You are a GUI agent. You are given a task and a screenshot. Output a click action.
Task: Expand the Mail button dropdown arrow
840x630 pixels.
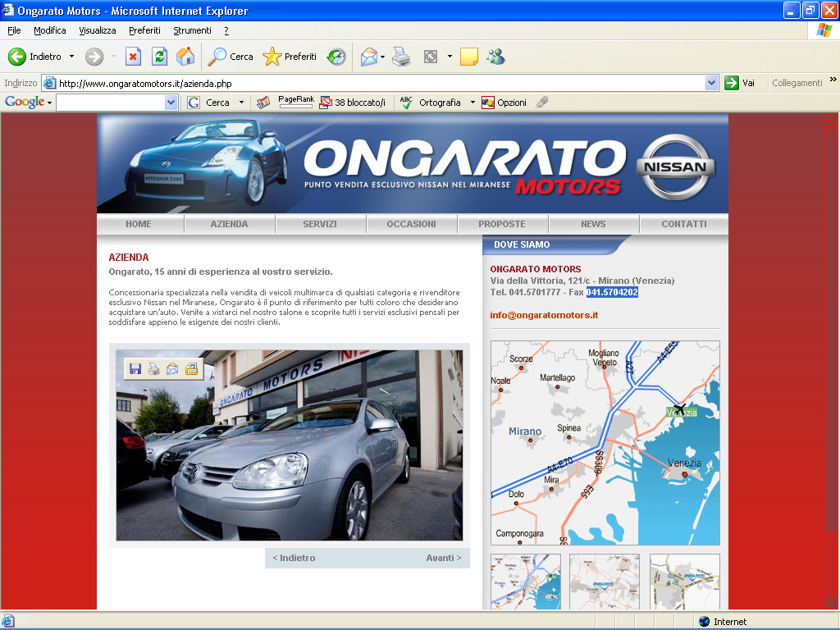click(382, 57)
